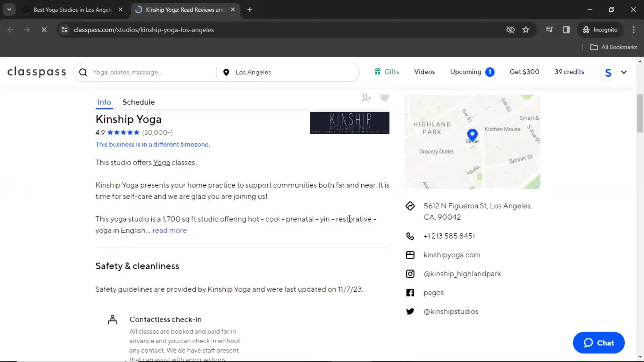Viewport: 644px width, 362px height.
Task: Click the Facebook pages icon link
Action: (x=410, y=293)
